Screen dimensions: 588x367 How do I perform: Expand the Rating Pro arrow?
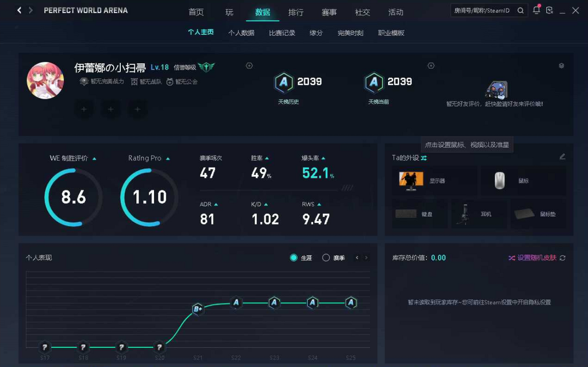click(x=168, y=159)
